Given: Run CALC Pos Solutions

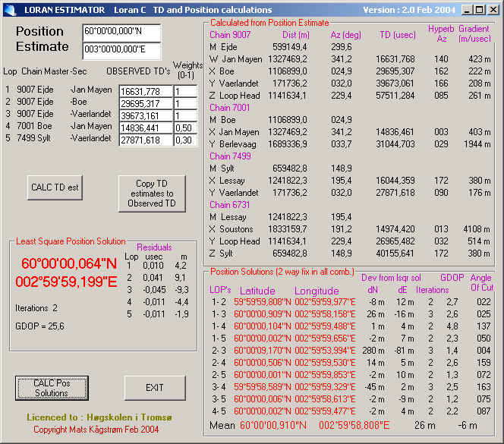Looking at the screenshot, I should point(52,388).
